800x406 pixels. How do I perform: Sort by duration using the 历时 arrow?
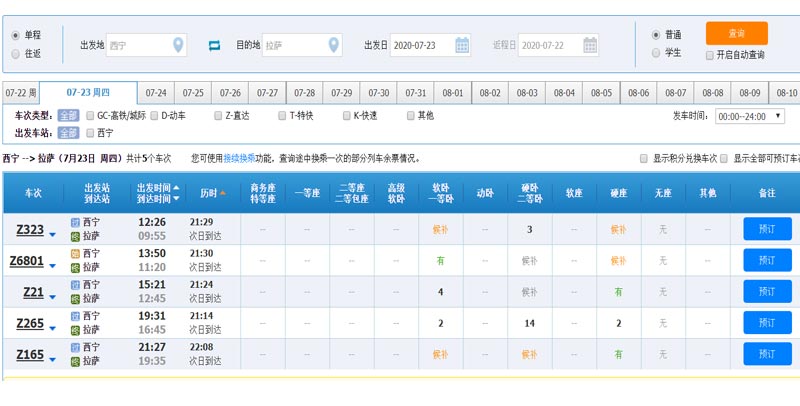(x=222, y=193)
